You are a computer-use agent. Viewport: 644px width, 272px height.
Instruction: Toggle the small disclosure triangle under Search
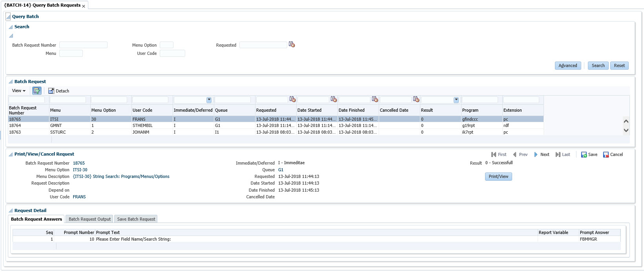click(11, 36)
